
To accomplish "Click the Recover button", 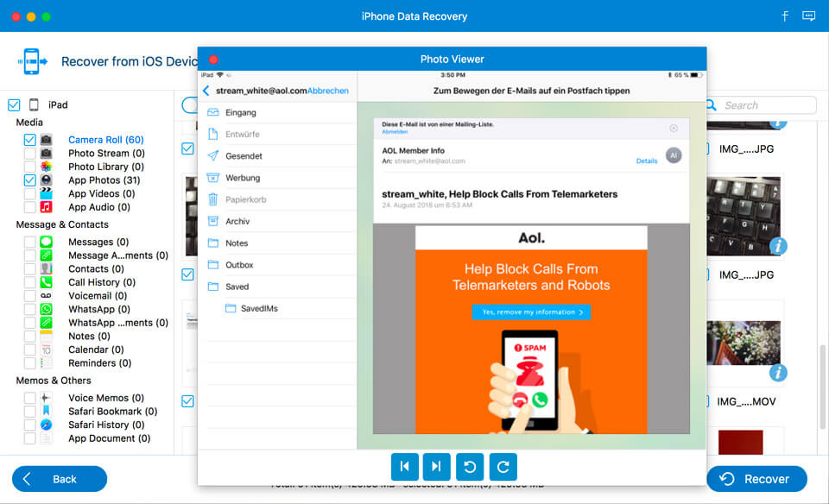I will [756, 479].
